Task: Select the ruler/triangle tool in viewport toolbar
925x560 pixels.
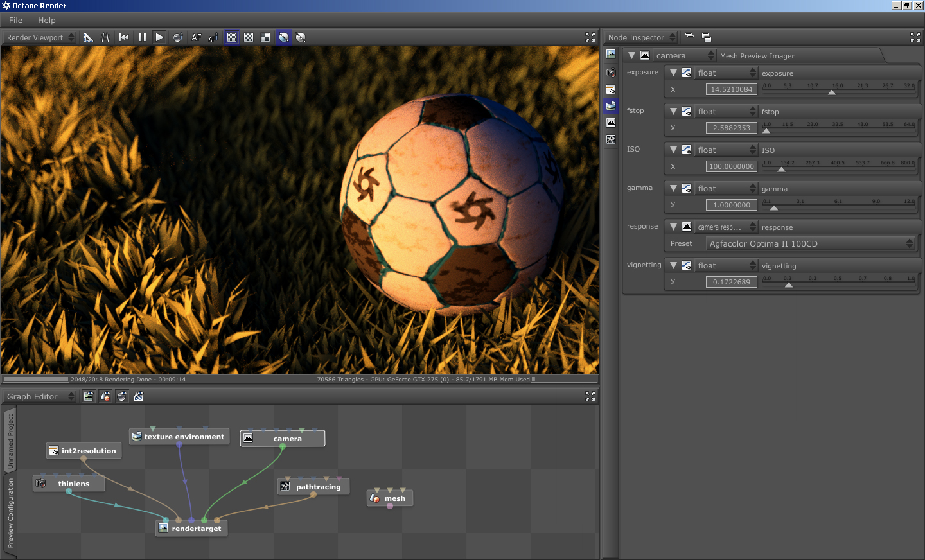Action: (x=89, y=37)
